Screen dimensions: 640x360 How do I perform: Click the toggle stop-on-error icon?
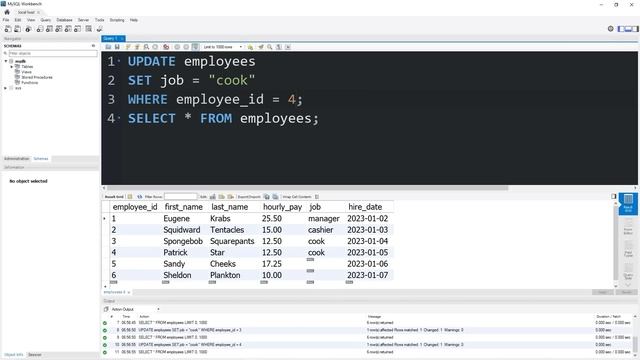click(166, 47)
